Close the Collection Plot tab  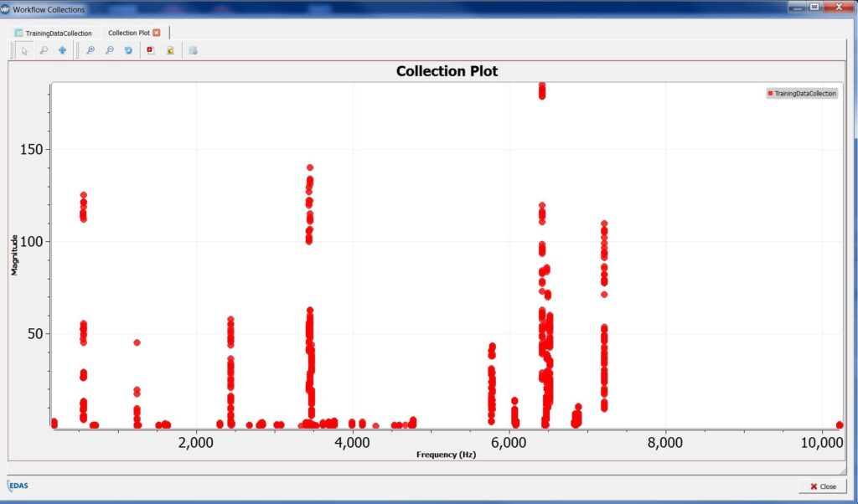click(157, 33)
